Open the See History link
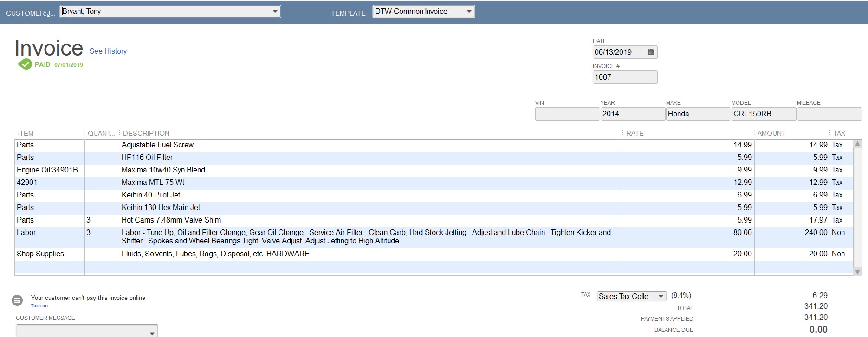 pyautogui.click(x=108, y=51)
